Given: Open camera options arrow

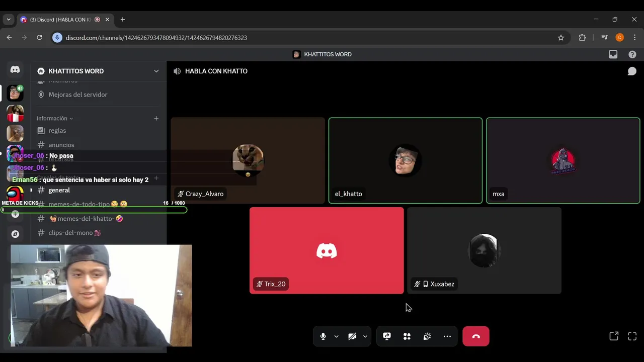Looking at the screenshot, I should [365, 336].
